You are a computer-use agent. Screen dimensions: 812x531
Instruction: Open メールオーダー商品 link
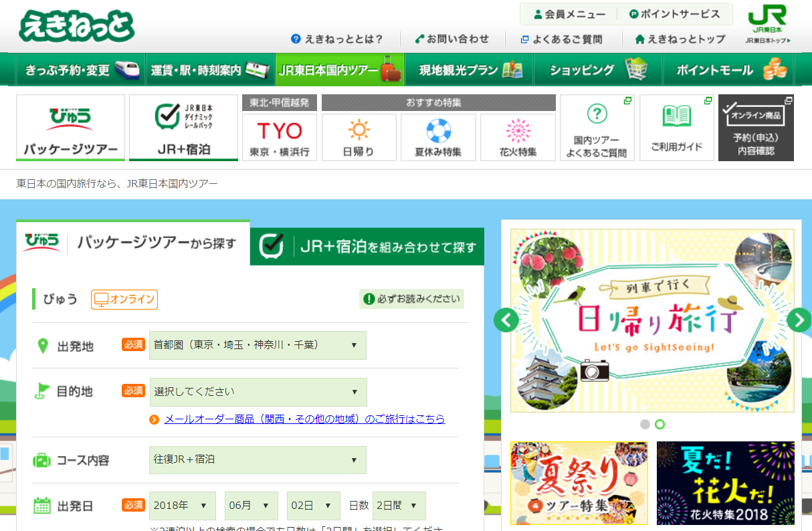click(304, 419)
